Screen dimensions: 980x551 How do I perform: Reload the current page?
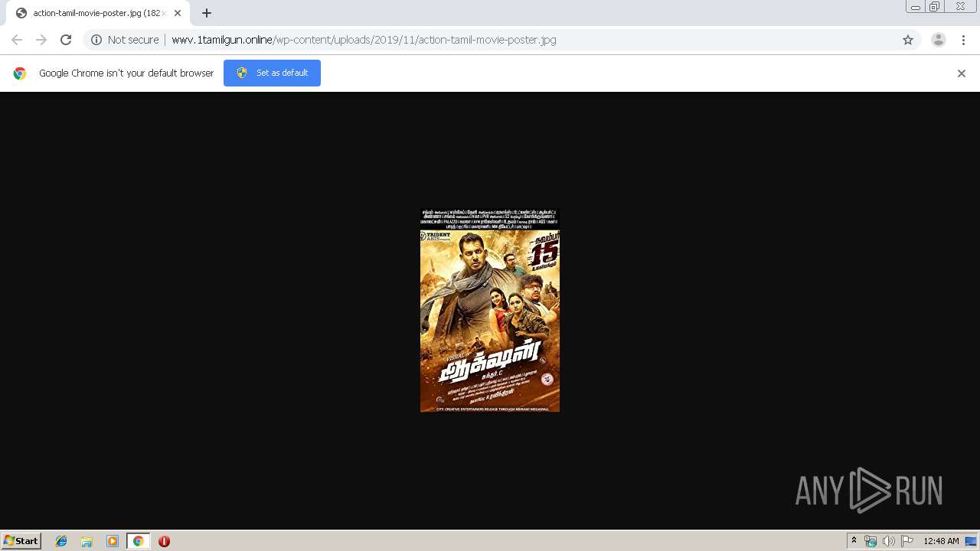pos(66,40)
